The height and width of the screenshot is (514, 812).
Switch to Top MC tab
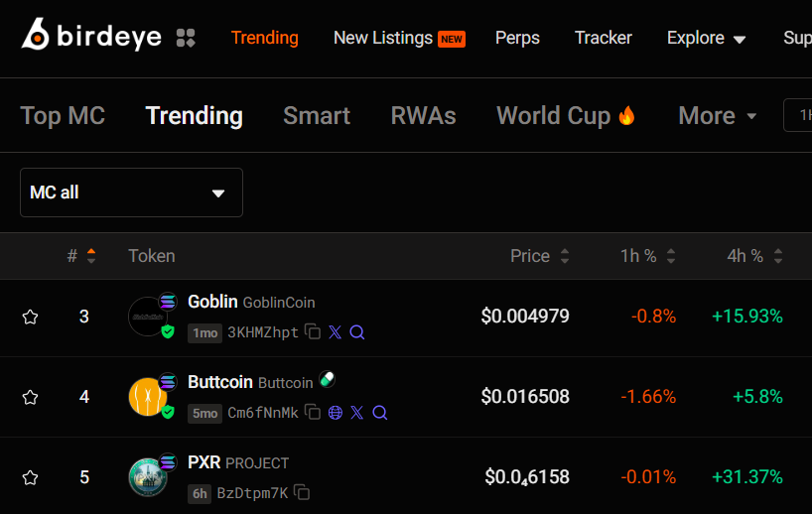click(x=63, y=115)
